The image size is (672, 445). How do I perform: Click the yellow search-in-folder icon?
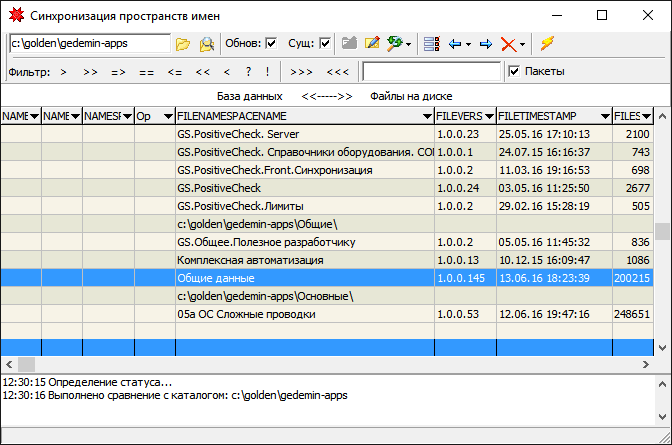[x=206, y=44]
